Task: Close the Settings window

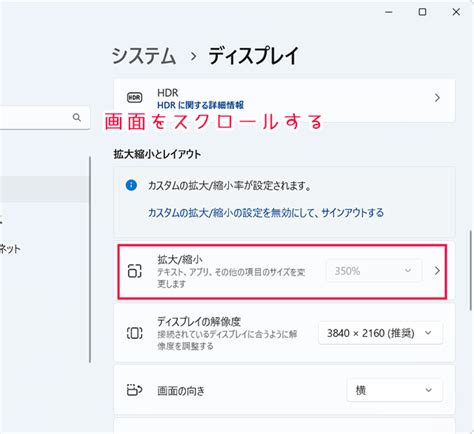Action: coord(456,12)
